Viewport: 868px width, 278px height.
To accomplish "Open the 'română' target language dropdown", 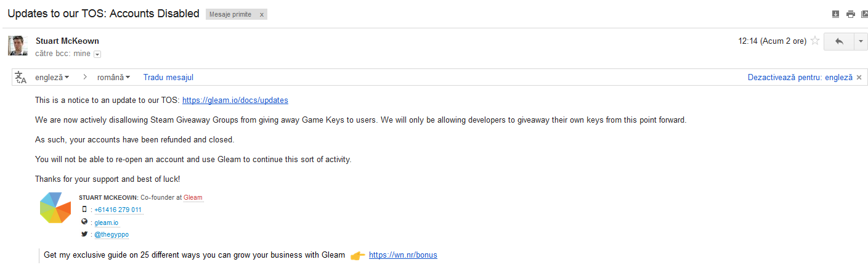I will tap(114, 77).
